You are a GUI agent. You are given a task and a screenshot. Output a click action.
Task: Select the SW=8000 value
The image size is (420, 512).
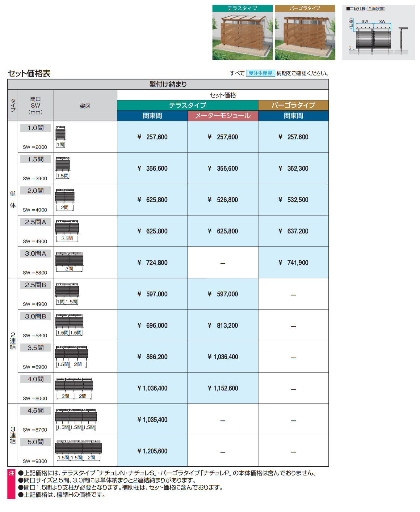[x=35, y=399]
